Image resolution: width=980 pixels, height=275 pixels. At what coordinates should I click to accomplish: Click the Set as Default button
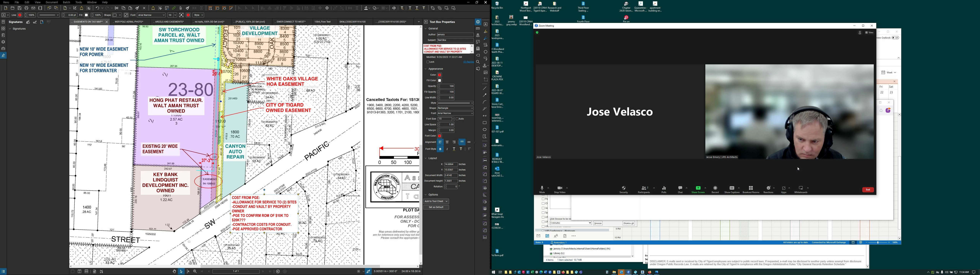[x=436, y=207]
